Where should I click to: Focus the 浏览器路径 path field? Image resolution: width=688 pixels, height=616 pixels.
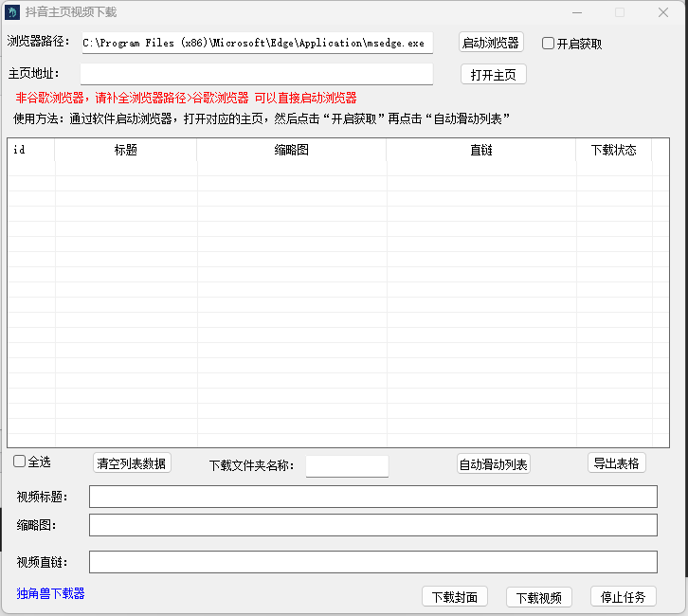point(256,44)
